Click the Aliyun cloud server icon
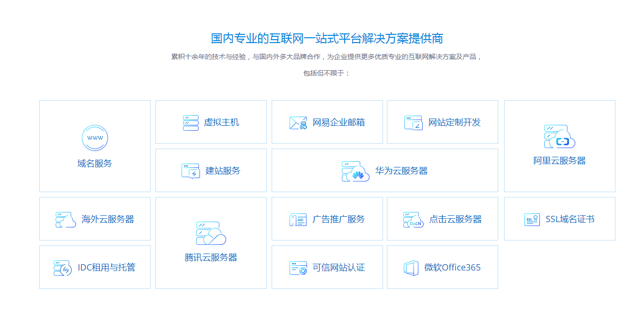644x316 pixels. [559, 136]
